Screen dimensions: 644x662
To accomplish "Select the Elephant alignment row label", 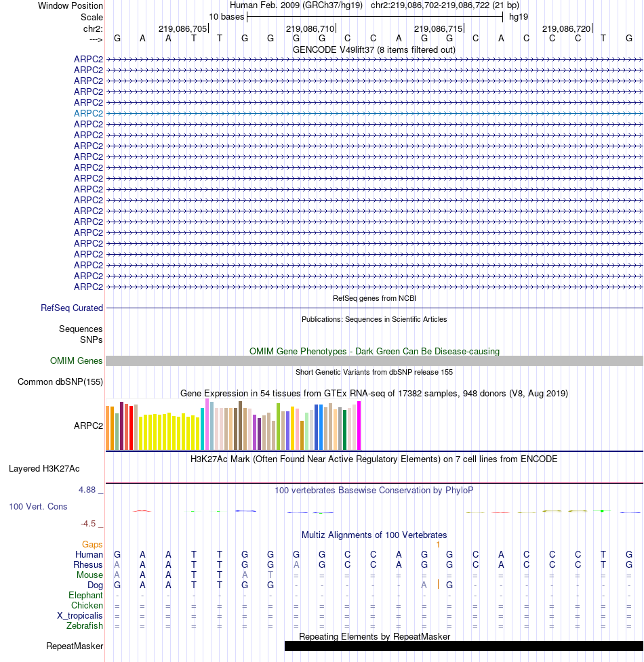I will 85,596.
